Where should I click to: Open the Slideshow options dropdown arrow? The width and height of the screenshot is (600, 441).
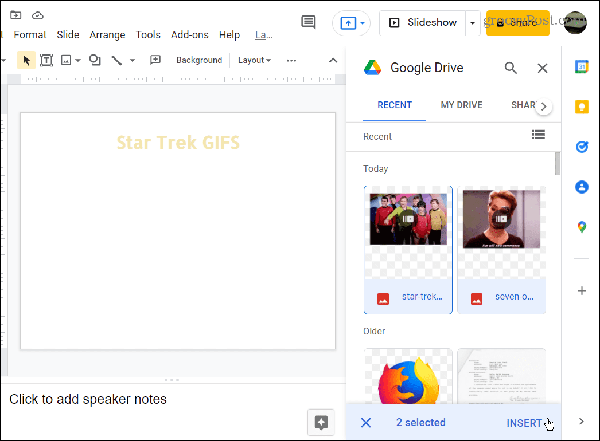pos(472,23)
